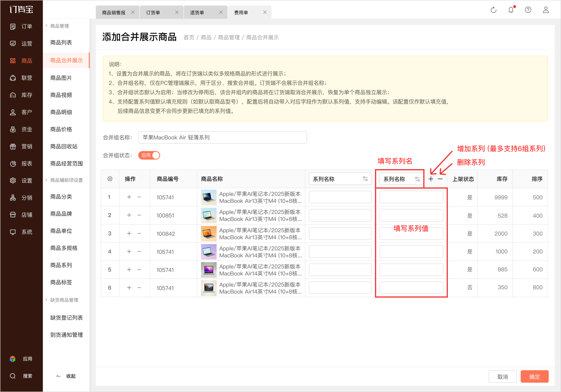Open 商品多规格 submenu item
561x392 pixels.
click(x=64, y=248)
